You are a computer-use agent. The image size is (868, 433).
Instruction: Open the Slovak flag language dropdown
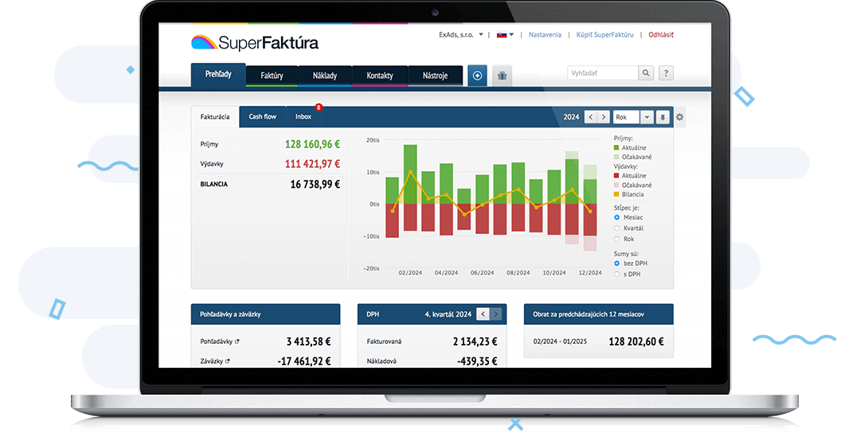pos(506,34)
